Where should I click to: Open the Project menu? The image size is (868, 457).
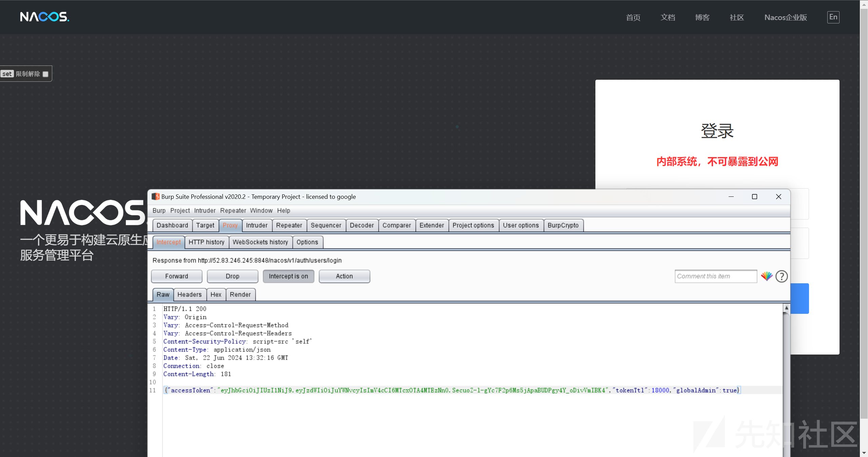coord(180,210)
